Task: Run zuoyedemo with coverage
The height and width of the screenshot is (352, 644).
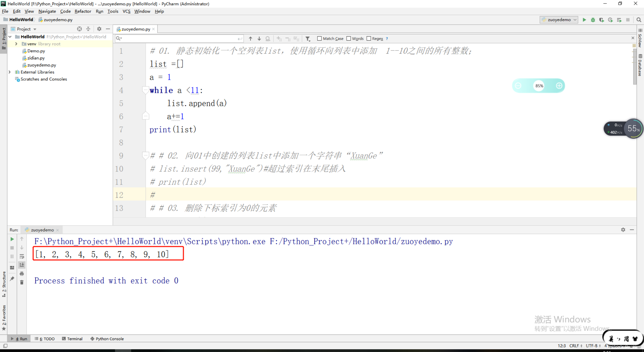Action: click(x=602, y=20)
